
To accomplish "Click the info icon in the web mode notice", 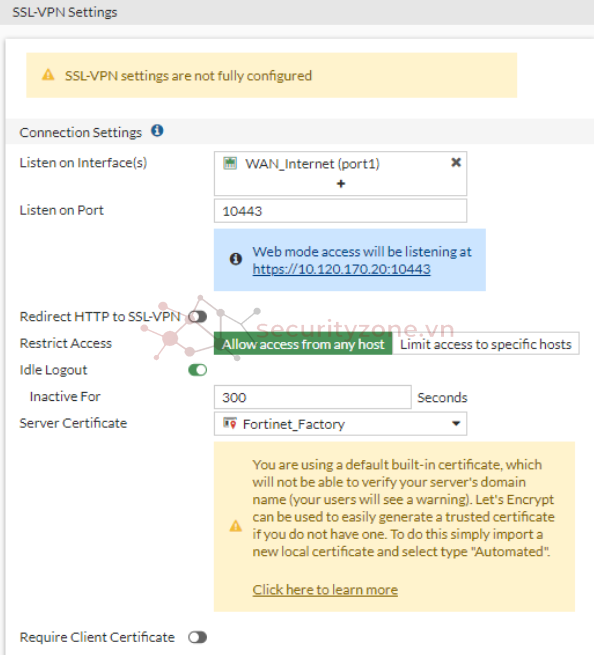I will coord(236,259).
